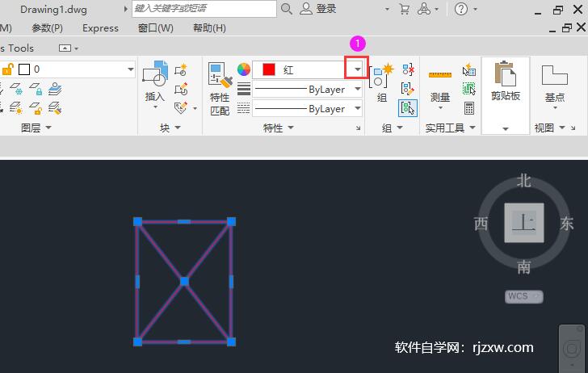
Task: Click the layer lock padlock icon
Action: tap(36, 90)
